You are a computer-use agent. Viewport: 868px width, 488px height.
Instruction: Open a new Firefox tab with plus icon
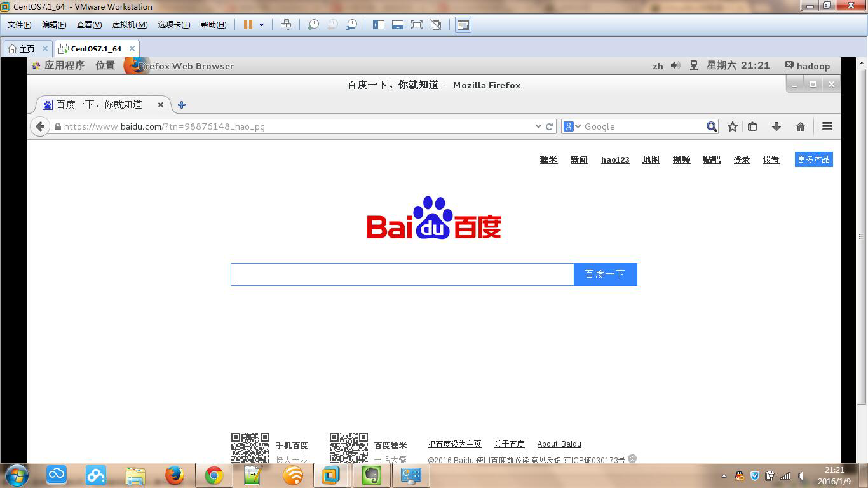(x=182, y=105)
